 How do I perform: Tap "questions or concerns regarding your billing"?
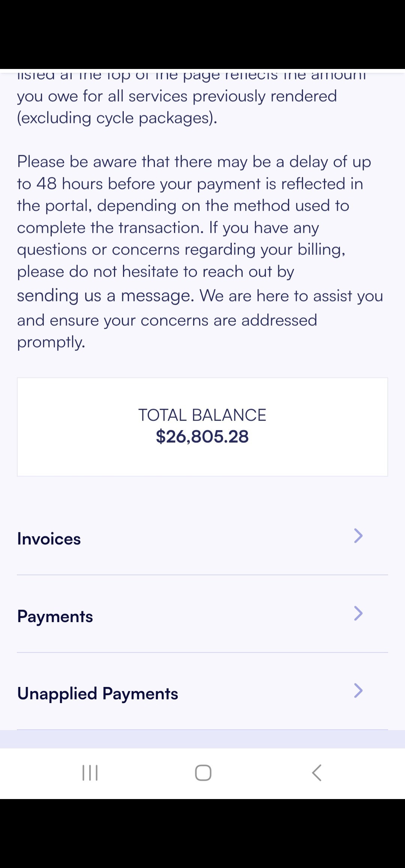(x=181, y=250)
